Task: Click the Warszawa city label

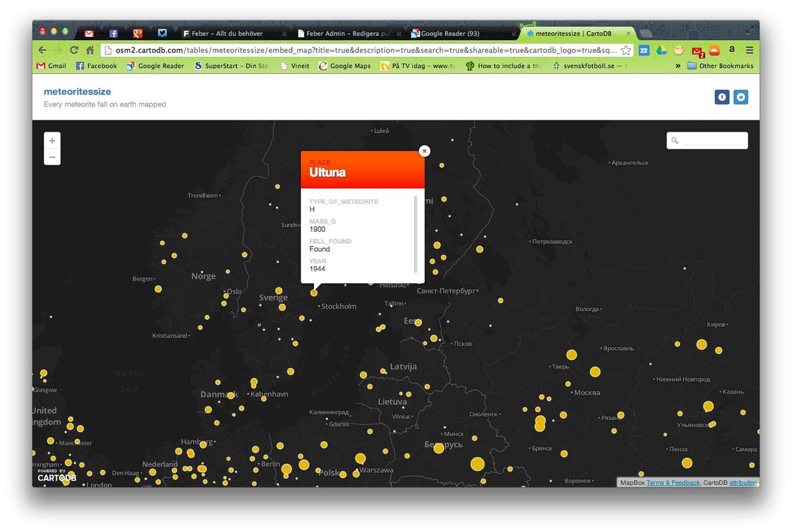Action: click(376, 470)
